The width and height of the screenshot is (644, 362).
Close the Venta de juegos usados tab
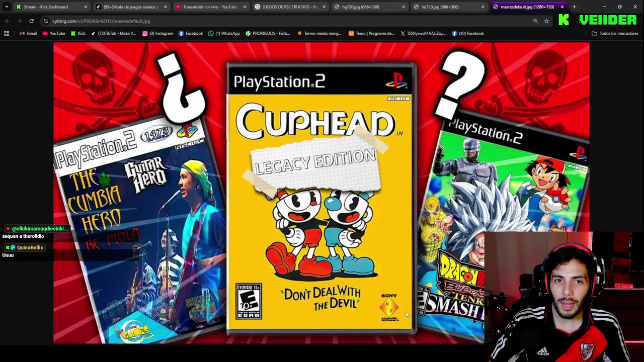pyautogui.click(x=165, y=7)
